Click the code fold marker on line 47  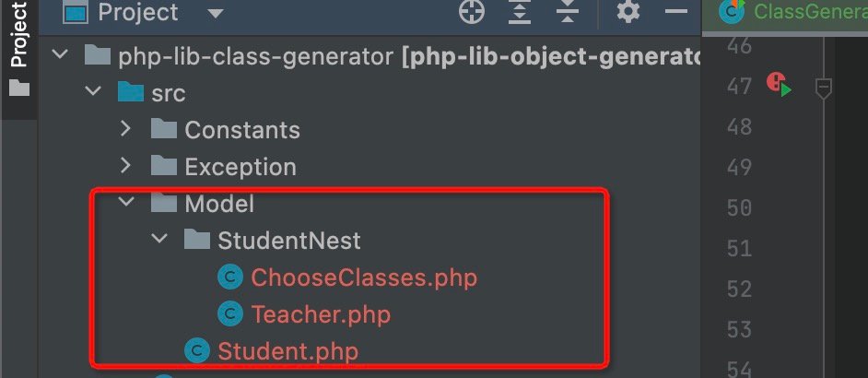(824, 88)
